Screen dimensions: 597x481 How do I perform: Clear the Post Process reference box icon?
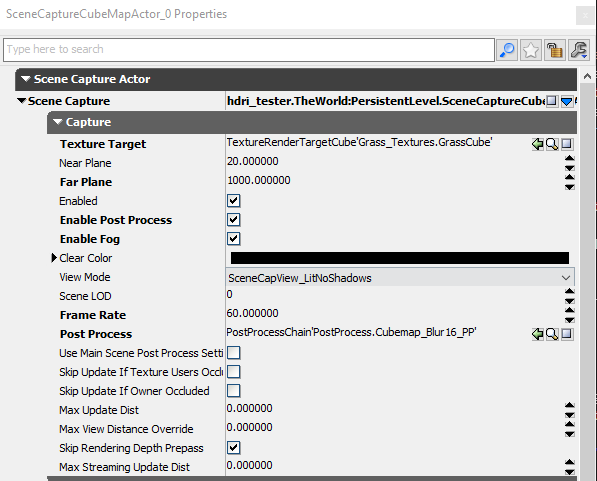tap(567, 334)
